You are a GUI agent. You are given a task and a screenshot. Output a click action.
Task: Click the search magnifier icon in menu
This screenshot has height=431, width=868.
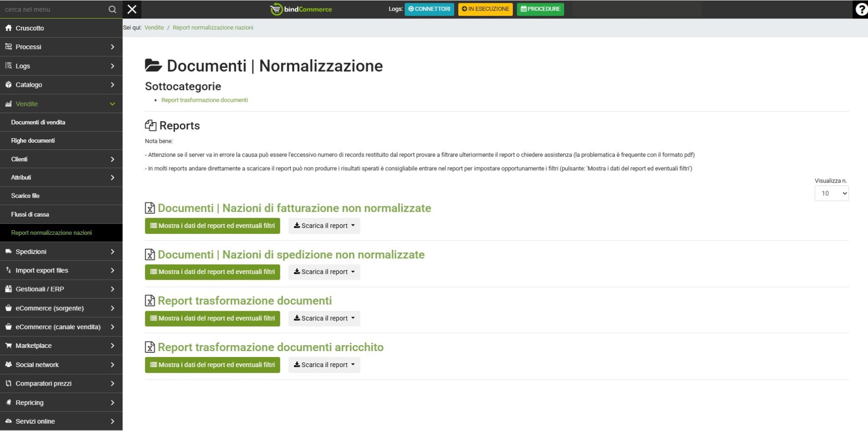click(x=112, y=10)
